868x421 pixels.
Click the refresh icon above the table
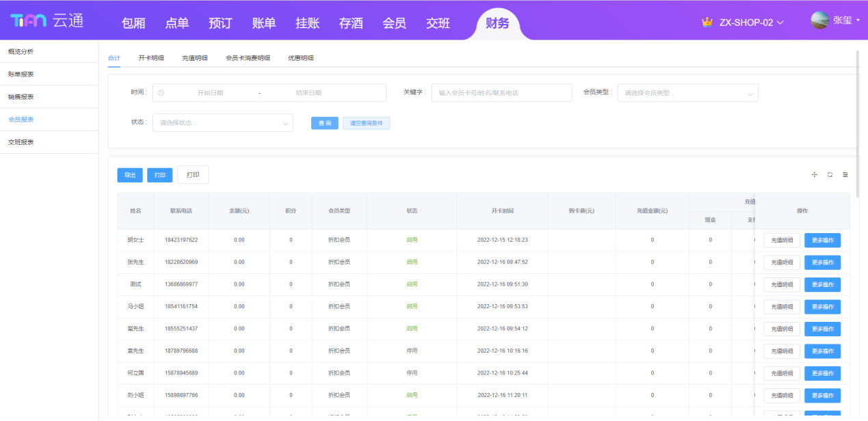point(830,175)
